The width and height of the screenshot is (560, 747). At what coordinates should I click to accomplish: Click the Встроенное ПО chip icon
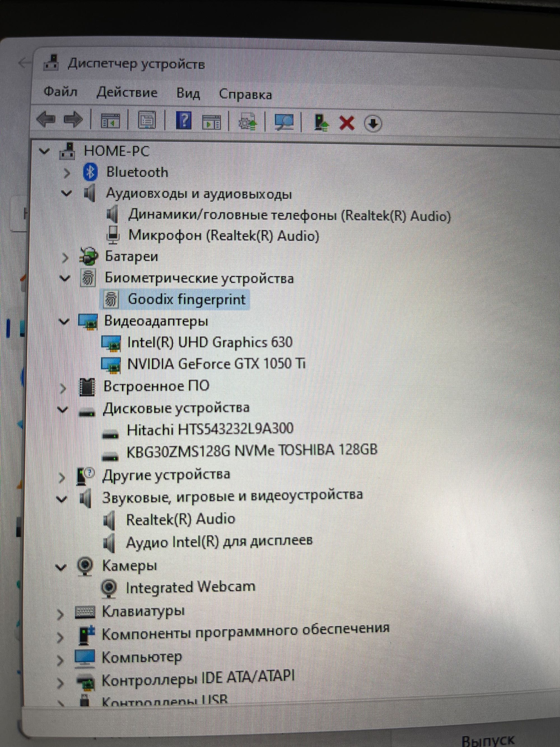pos(87,387)
